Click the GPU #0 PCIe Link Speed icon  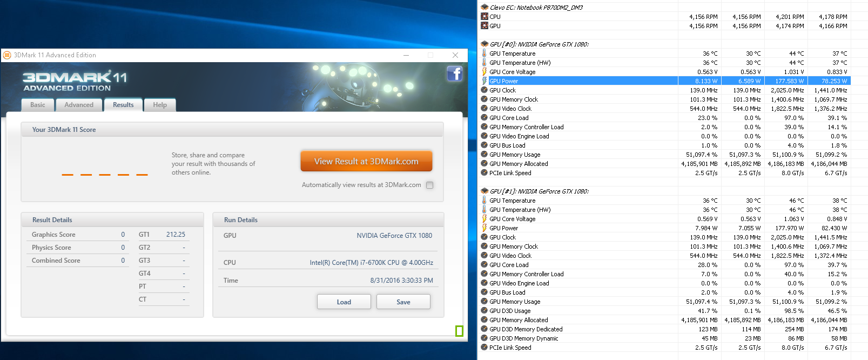485,173
